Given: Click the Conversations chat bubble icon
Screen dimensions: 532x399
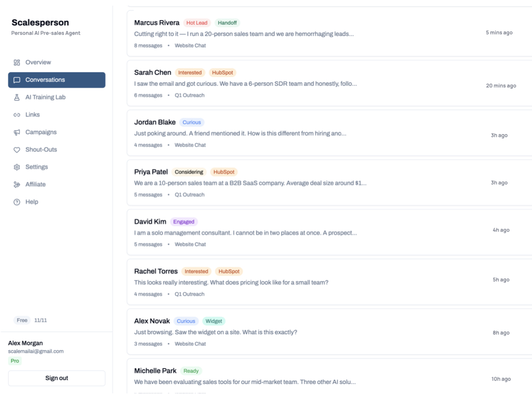Looking at the screenshot, I should click(17, 79).
